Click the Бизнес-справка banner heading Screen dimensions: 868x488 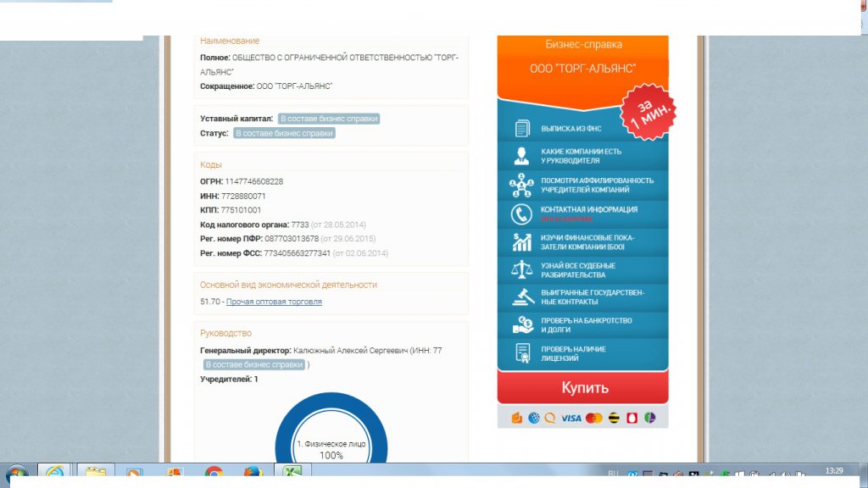(583, 44)
